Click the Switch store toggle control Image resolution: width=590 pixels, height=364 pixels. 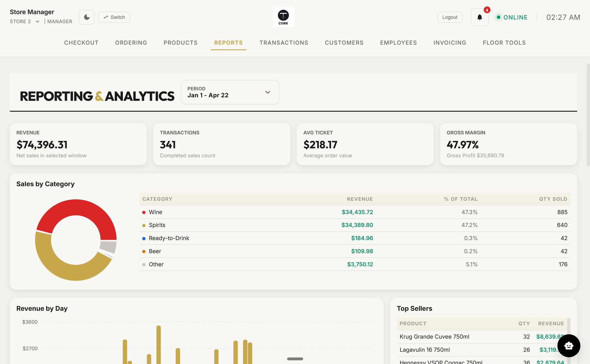coord(114,17)
